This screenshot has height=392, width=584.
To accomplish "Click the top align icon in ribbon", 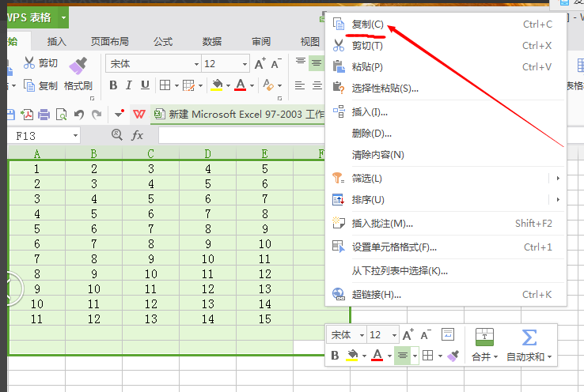I will [x=301, y=62].
